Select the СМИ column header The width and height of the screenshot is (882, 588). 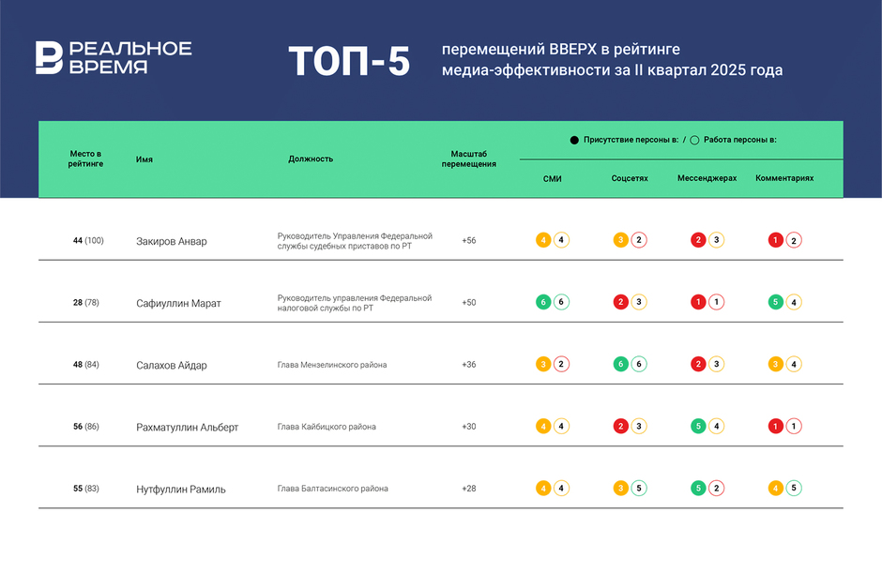[553, 178]
